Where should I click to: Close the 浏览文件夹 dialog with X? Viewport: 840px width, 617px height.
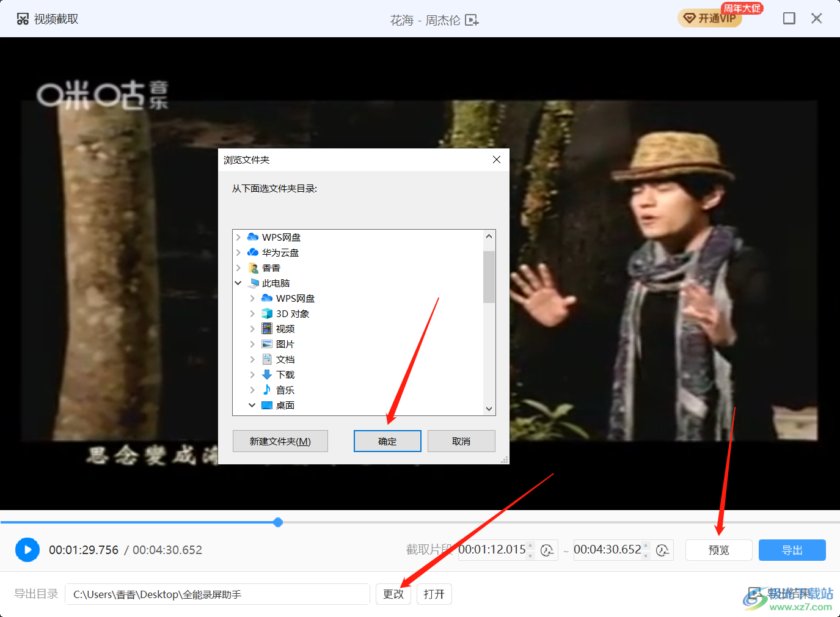click(x=497, y=159)
